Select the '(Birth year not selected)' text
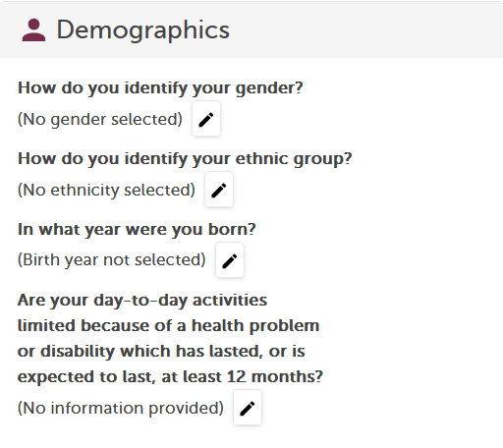The width and height of the screenshot is (503, 448). tap(112, 260)
